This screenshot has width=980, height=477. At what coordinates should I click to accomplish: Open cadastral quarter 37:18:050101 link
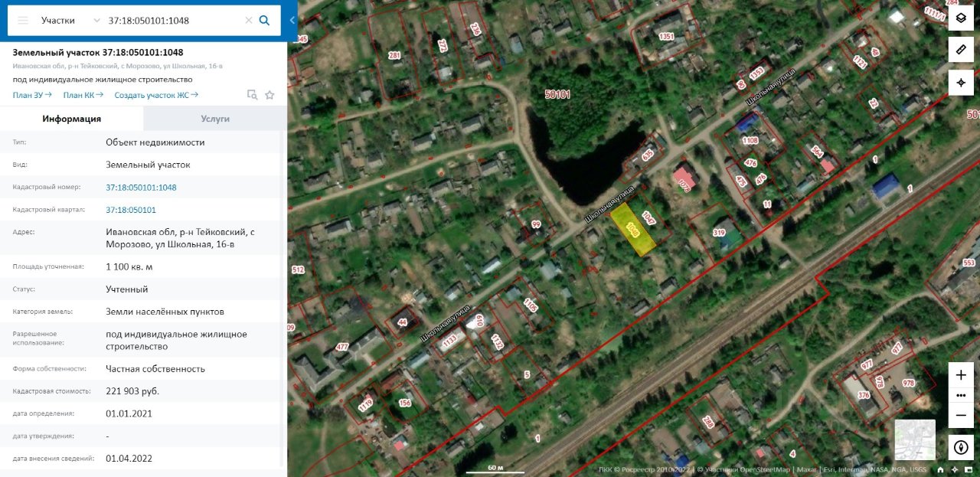pyautogui.click(x=131, y=210)
